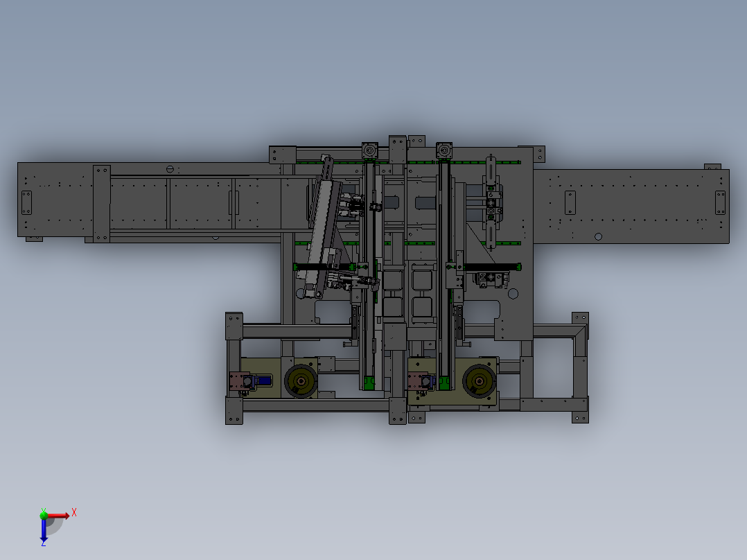
Task: Select the right black pulley wheel in the model
Action: click(x=480, y=381)
